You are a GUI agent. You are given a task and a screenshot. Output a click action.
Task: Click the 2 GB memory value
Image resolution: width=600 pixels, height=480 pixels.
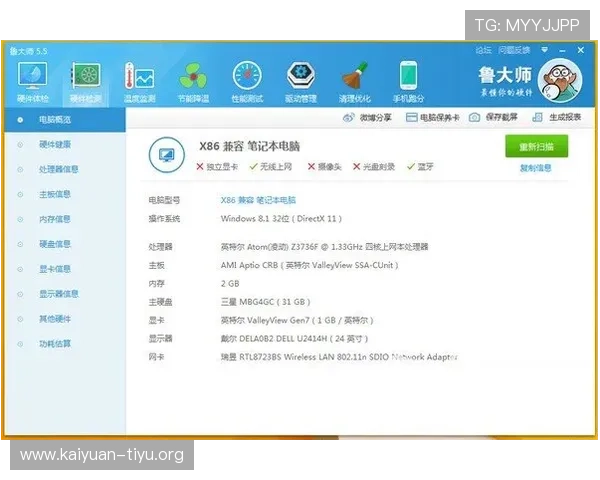230,284
